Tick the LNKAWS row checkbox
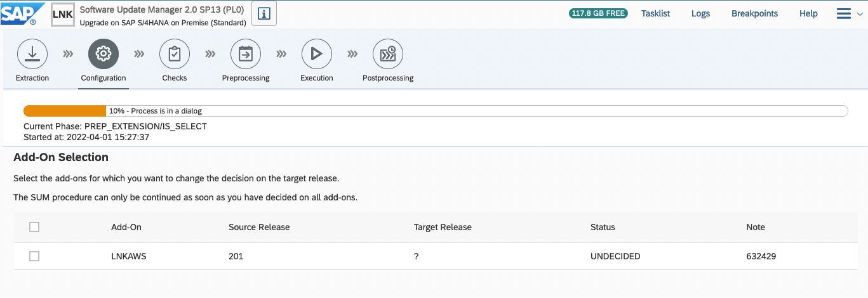868x298 pixels. coord(34,256)
